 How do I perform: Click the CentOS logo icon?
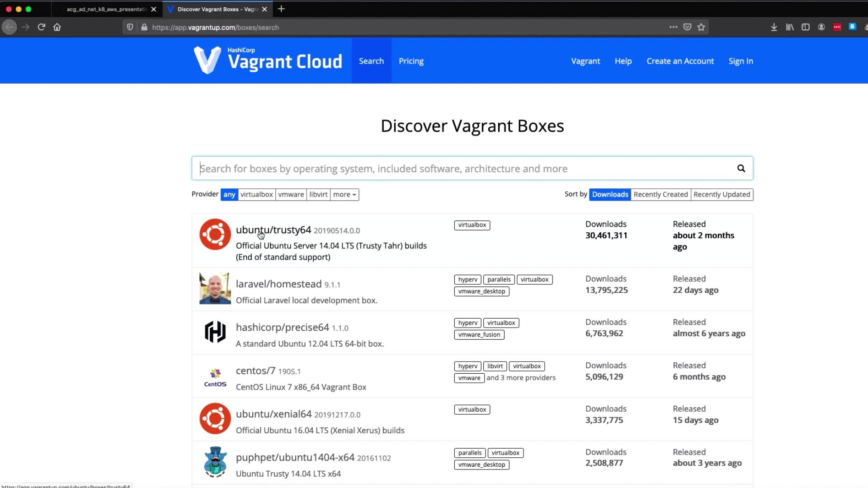pos(215,377)
